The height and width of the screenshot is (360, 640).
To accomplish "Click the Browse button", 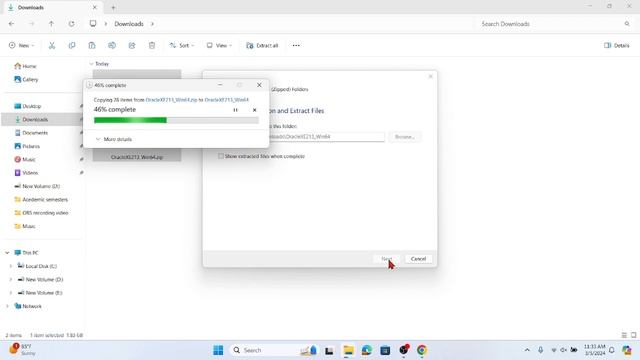I will pyautogui.click(x=404, y=137).
